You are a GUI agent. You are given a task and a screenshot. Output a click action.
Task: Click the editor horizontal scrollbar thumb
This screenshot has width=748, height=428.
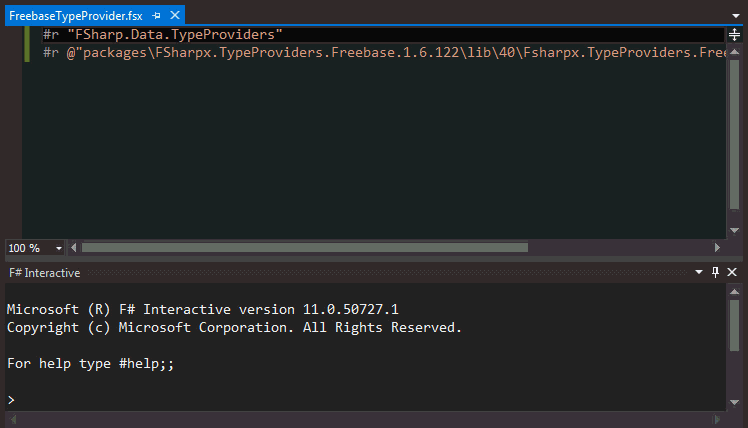(x=305, y=248)
